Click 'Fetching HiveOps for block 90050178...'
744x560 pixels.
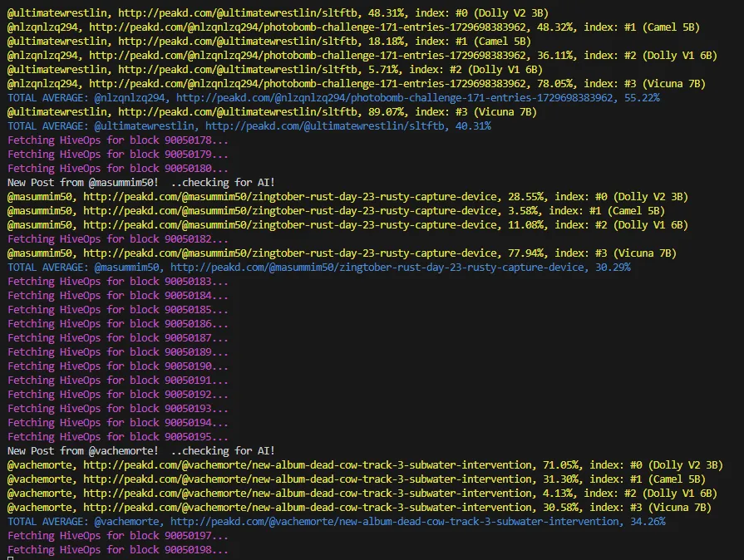[x=118, y=140]
